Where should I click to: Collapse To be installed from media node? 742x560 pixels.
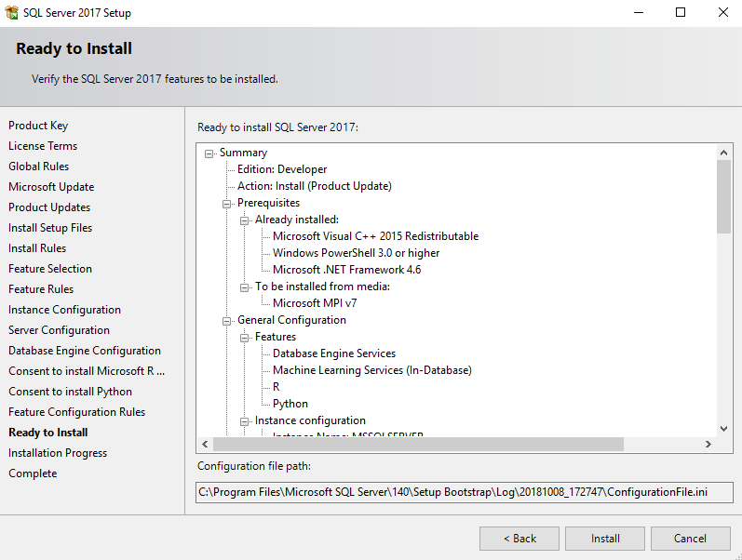click(245, 287)
